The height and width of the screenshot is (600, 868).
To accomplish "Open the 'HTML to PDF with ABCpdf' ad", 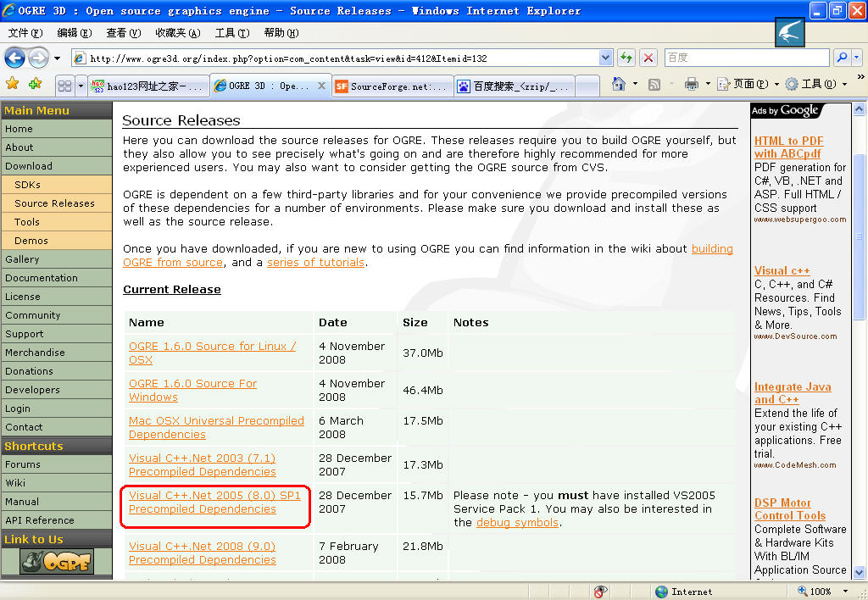I will coord(789,147).
